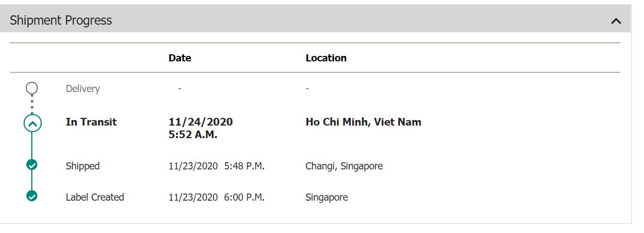Click the Shipment Progress header title

click(x=61, y=20)
